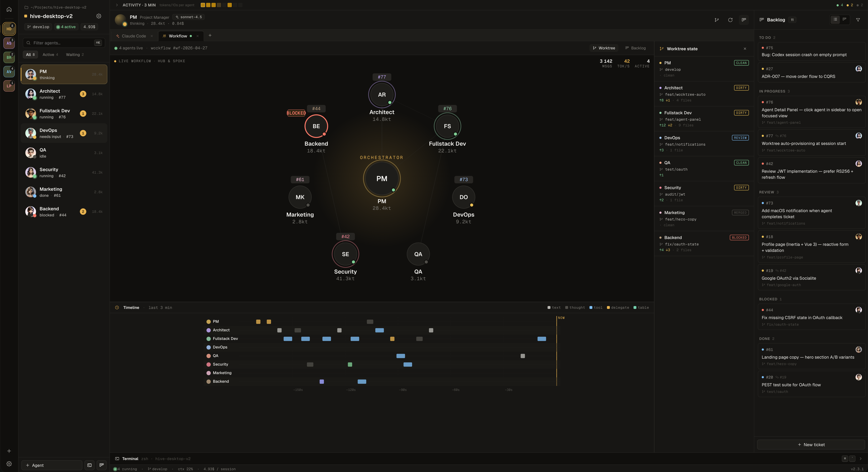
Task: Select the DevOps DO node
Action: (x=464, y=197)
